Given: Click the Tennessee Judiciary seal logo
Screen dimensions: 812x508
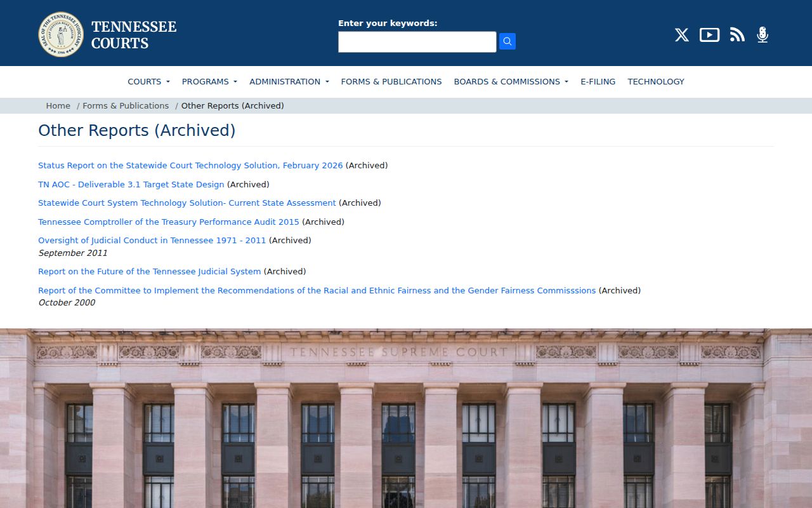Looking at the screenshot, I should [x=61, y=34].
